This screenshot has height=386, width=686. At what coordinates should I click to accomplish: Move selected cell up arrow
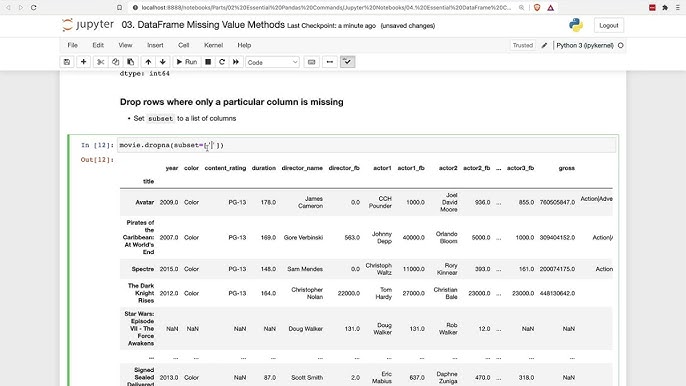pyautogui.click(x=148, y=62)
